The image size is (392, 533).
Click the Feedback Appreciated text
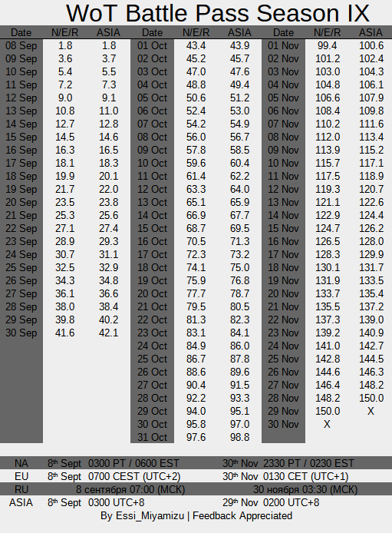[242, 516]
